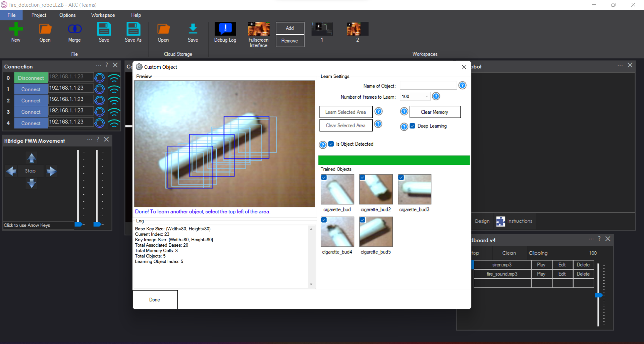Scan WiFi for connection row 1
The image size is (644, 344).
pyautogui.click(x=114, y=89)
